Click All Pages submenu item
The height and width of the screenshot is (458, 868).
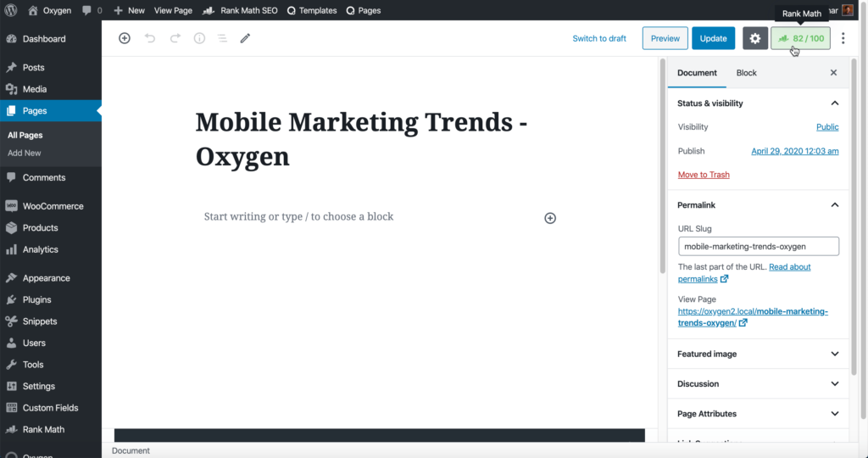25,135
